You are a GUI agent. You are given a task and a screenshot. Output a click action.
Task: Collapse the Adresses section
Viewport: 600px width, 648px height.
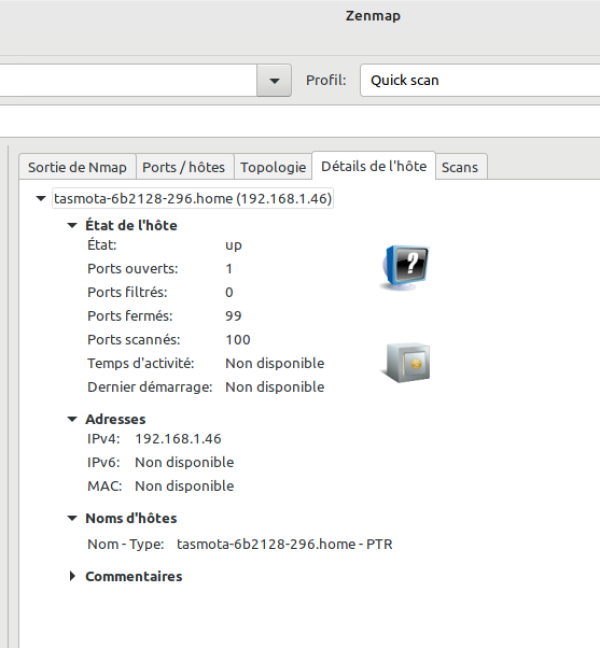72,420
